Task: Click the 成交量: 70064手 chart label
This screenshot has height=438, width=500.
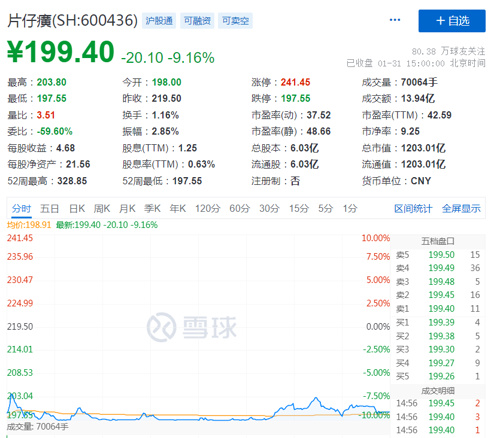Action: pos(37,427)
